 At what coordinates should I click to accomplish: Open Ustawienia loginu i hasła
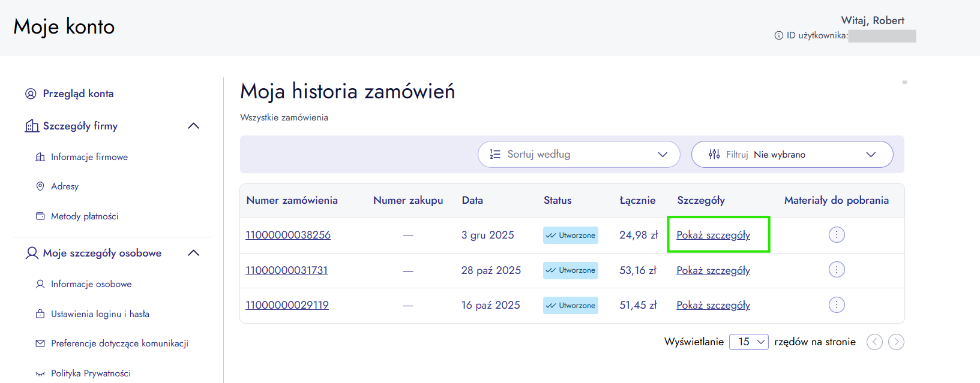(100, 314)
